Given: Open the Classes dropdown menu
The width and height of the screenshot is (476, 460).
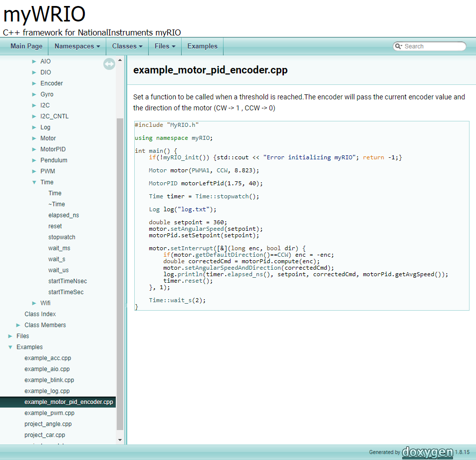Looking at the screenshot, I should click(x=127, y=46).
